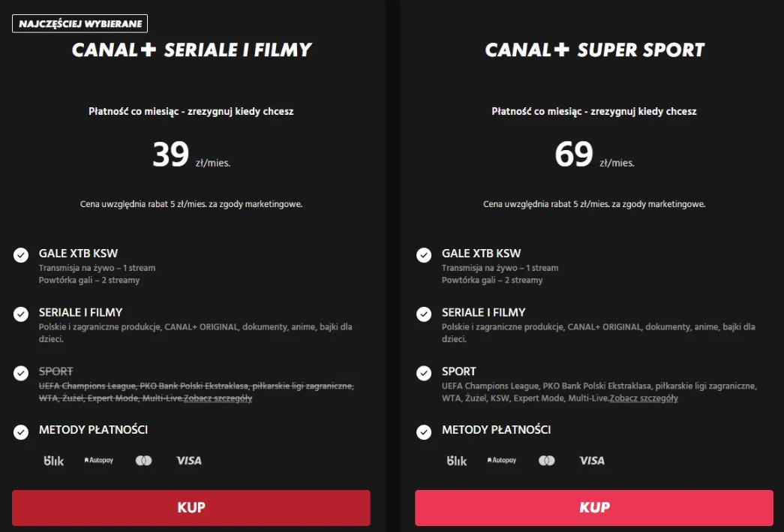The width and height of the screenshot is (784, 532).
Task: Click Autopay logo in Super Sport plan
Action: [x=501, y=460]
